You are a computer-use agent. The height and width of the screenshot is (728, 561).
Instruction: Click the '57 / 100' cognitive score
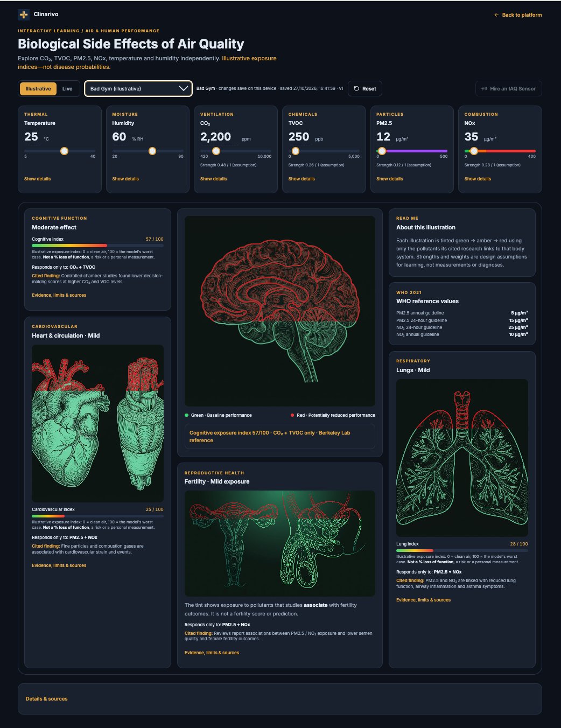pyautogui.click(x=155, y=239)
